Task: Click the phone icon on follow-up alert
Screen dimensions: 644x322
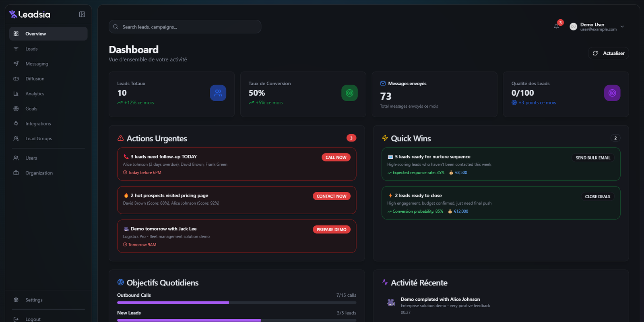Action: click(x=126, y=157)
